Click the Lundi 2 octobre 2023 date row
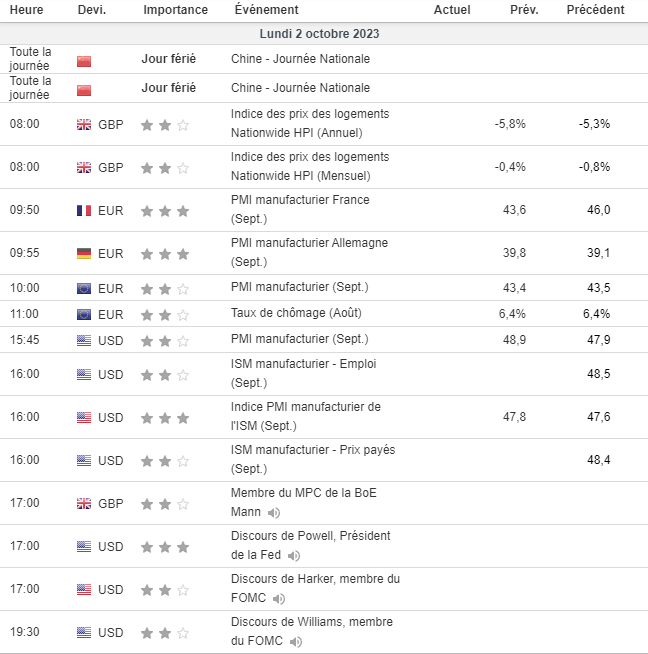 [319, 34]
